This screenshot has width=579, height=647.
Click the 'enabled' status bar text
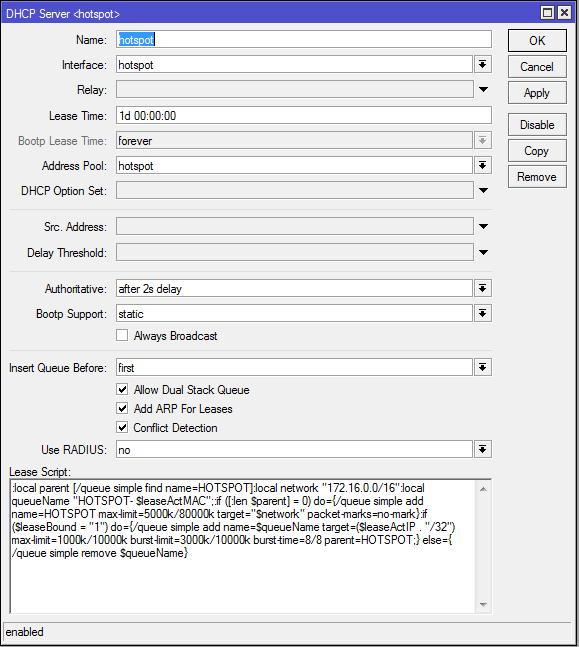24,632
